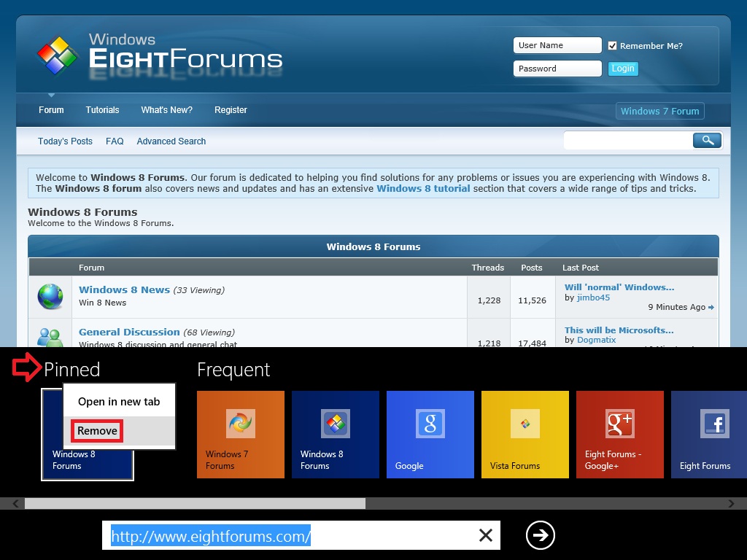
Task: Toggle the Remember Me checkbox
Action: (612, 46)
